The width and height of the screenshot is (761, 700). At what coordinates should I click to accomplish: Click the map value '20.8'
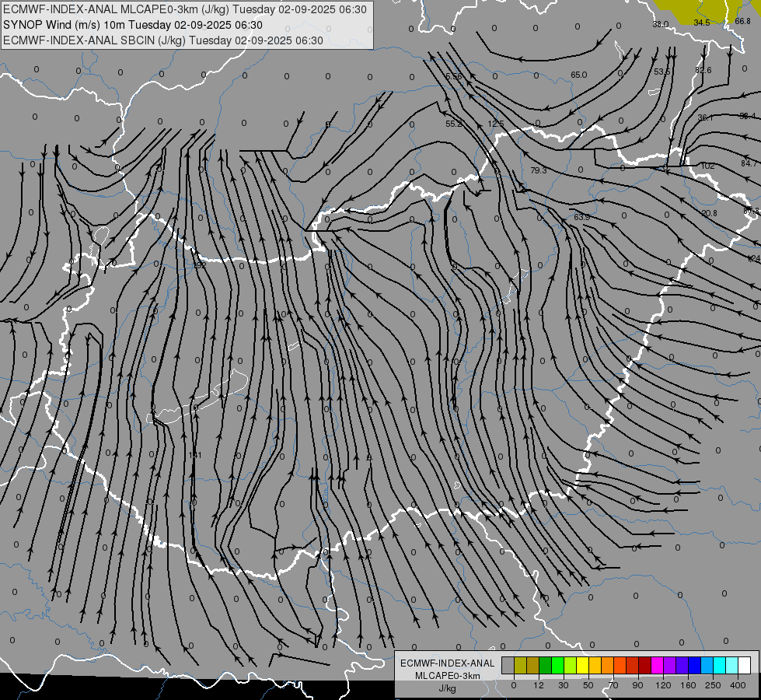(709, 213)
